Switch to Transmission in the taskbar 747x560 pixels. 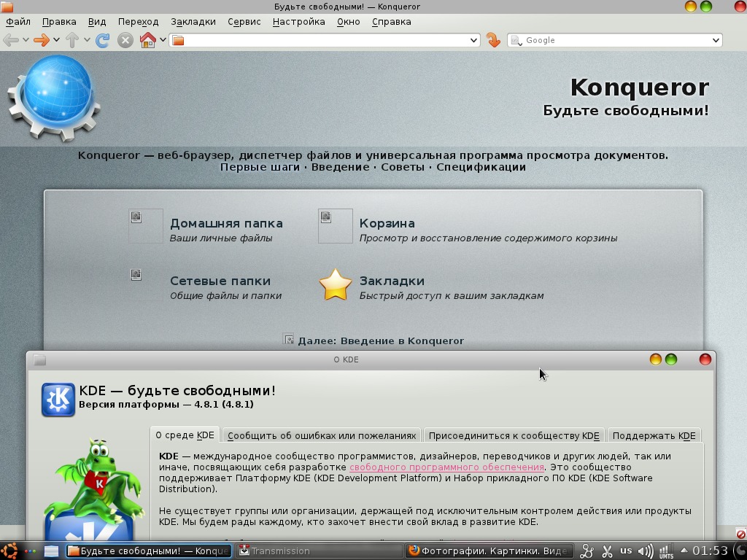click(x=318, y=551)
